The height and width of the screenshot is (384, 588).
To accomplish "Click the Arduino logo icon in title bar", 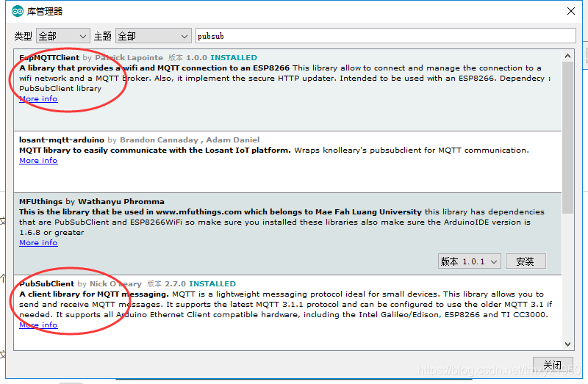I will [18, 12].
